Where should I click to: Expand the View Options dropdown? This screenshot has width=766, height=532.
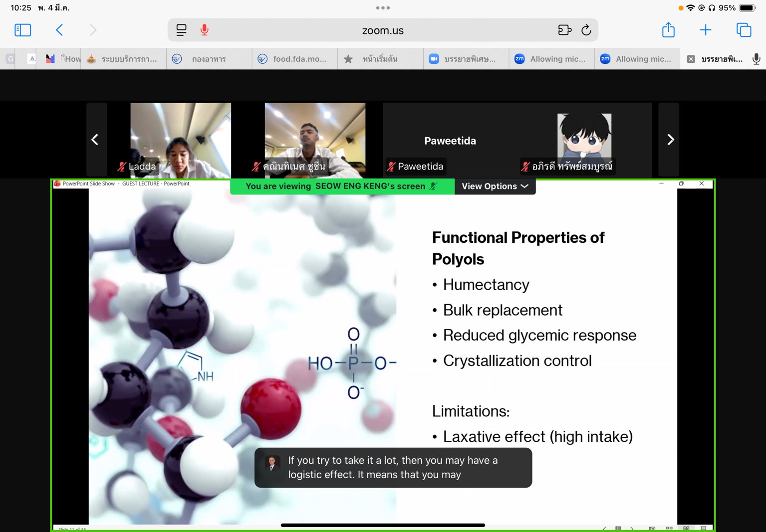click(495, 186)
